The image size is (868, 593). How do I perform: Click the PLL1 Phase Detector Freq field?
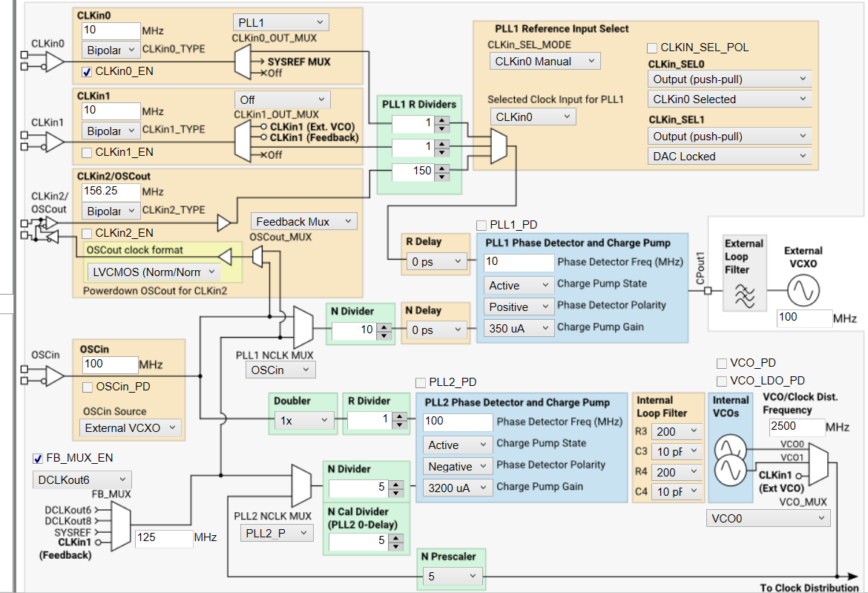coord(519,263)
